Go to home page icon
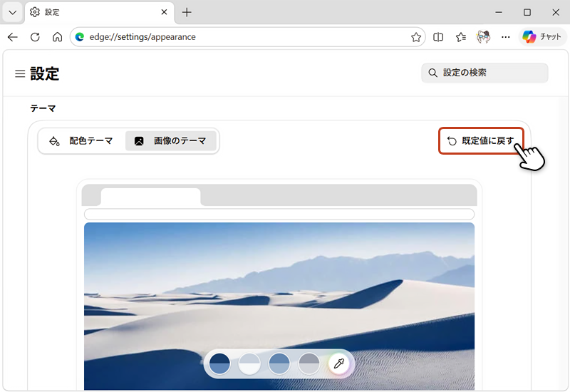Viewport: 570px width, 392px height. (58, 37)
